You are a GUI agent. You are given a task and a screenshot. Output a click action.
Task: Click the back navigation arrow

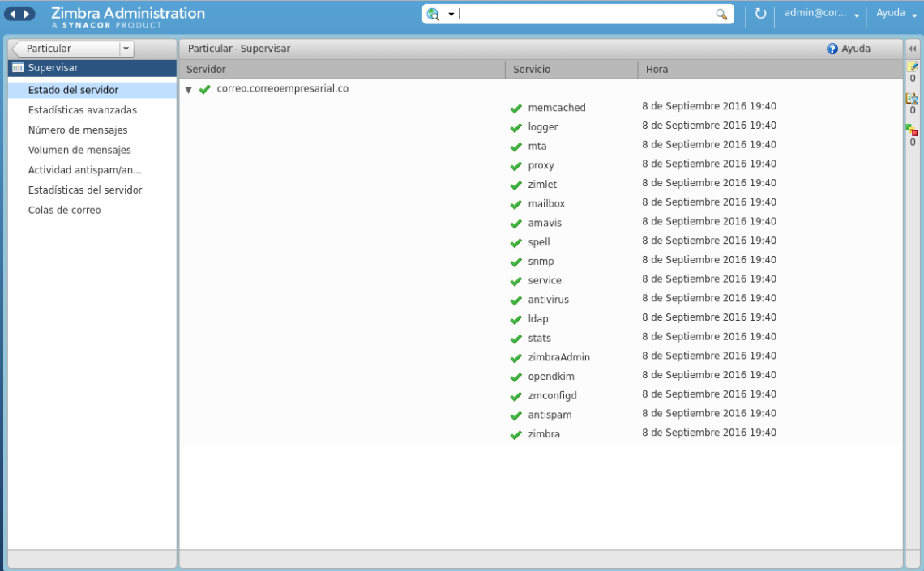coord(13,14)
